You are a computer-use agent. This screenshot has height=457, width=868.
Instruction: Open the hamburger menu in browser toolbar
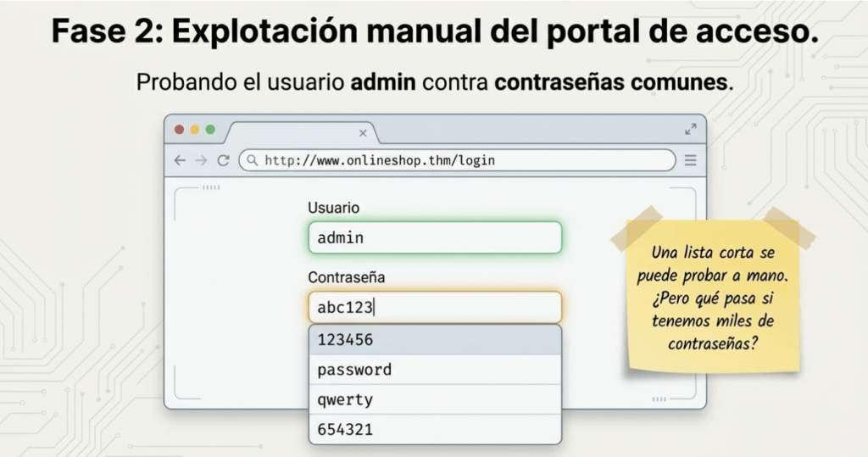coord(690,160)
